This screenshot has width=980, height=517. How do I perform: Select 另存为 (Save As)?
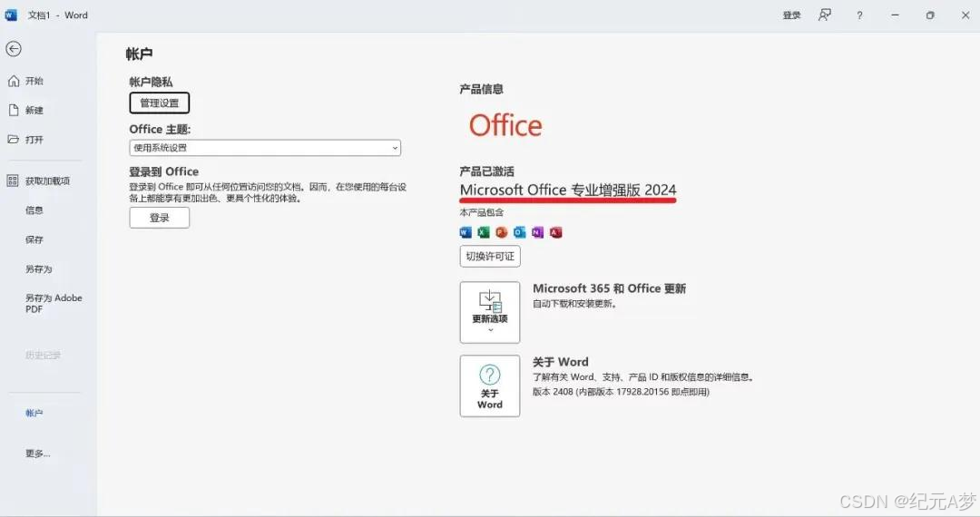[x=39, y=269]
